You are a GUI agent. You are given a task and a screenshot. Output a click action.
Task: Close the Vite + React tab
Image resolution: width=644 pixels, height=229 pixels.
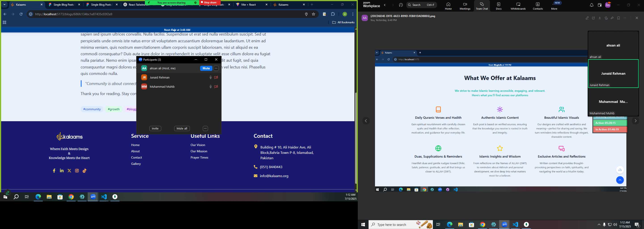coord(267,4)
